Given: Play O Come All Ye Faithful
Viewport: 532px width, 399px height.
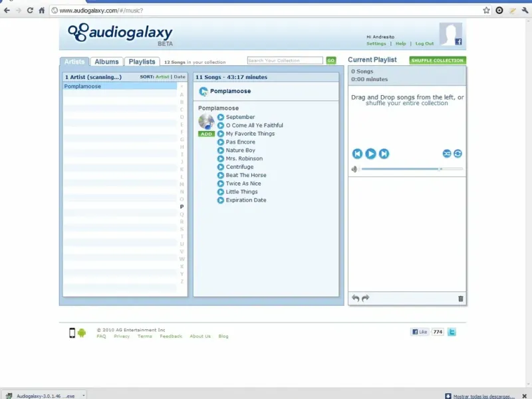Looking at the screenshot, I should pos(221,126).
